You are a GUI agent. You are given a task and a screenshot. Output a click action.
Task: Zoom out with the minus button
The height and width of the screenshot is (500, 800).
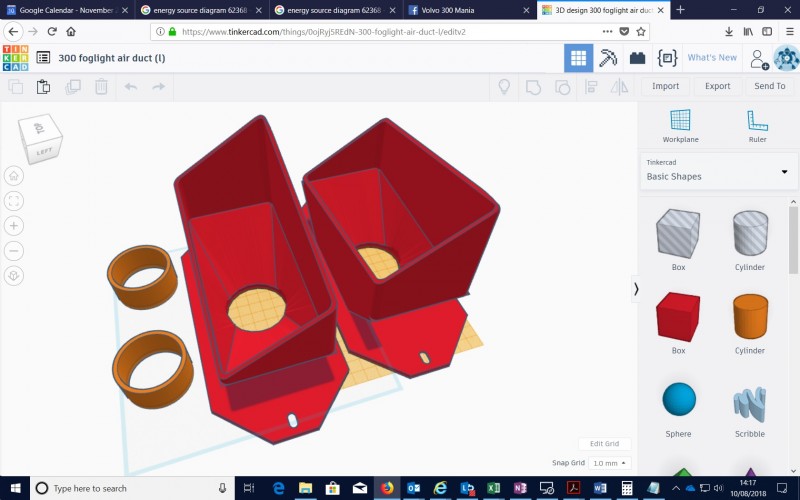pos(14,250)
